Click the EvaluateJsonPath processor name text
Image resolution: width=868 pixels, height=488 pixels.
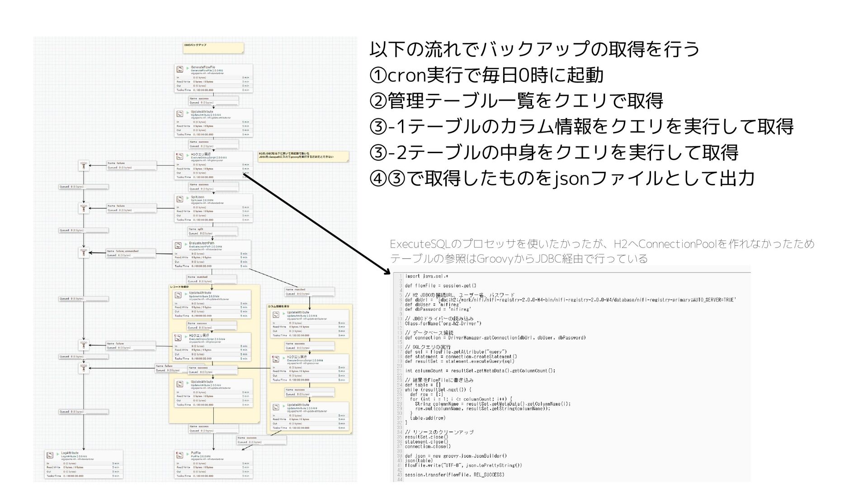[x=202, y=243]
